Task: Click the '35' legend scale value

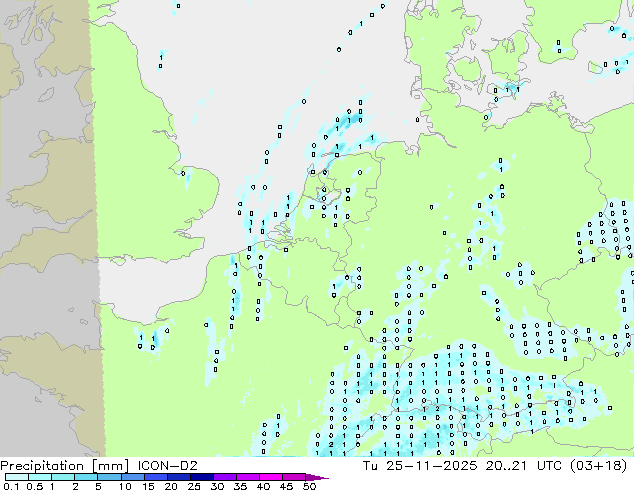Action: 240,486
